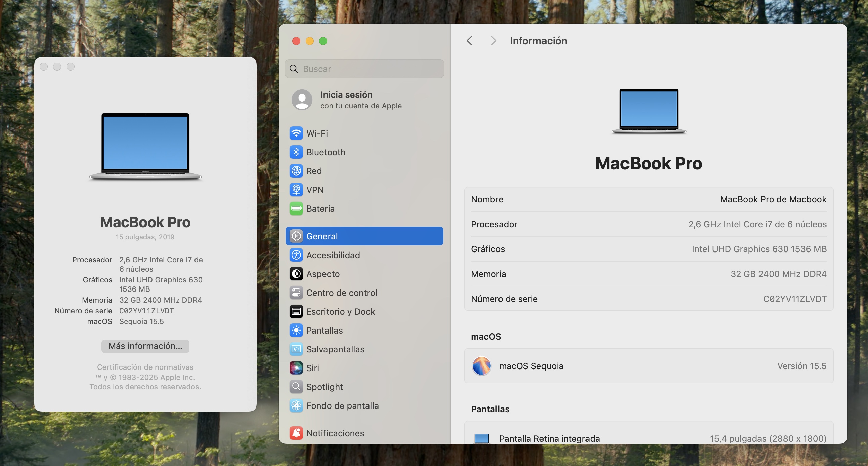
Task: Click the large MacBook Pro heading in Información
Action: tap(649, 163)
